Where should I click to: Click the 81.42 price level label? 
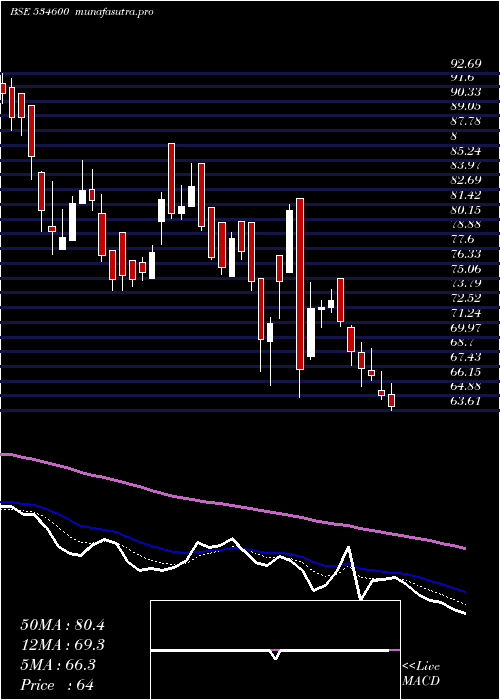click(x=466, y=195)
